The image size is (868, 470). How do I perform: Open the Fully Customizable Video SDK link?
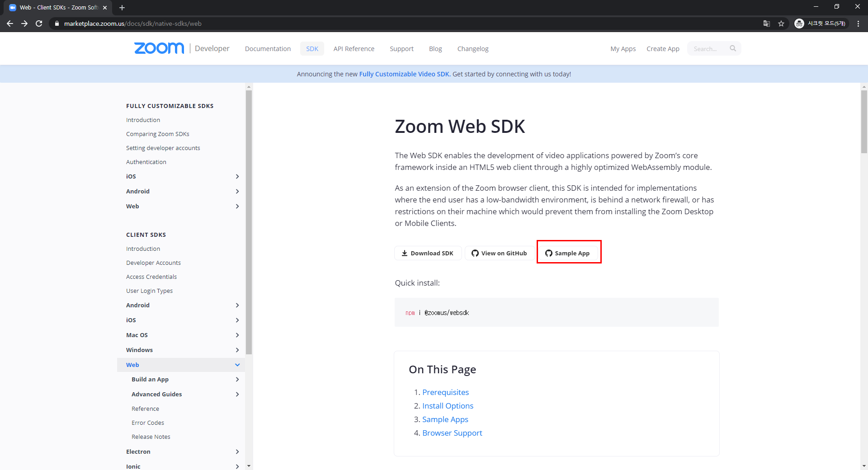[404, 74]
